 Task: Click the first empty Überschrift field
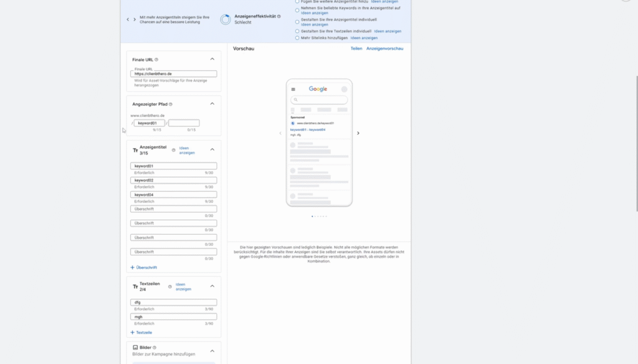(174, 209)
